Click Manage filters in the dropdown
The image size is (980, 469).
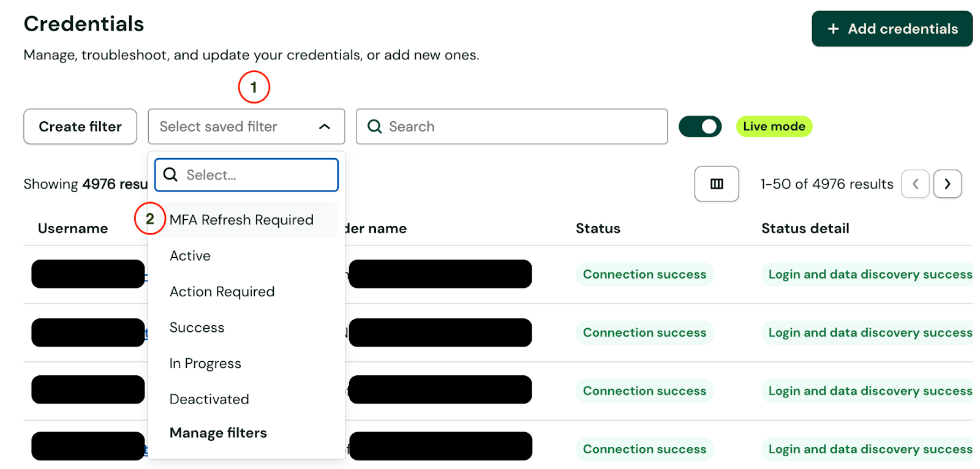[218, 432]
